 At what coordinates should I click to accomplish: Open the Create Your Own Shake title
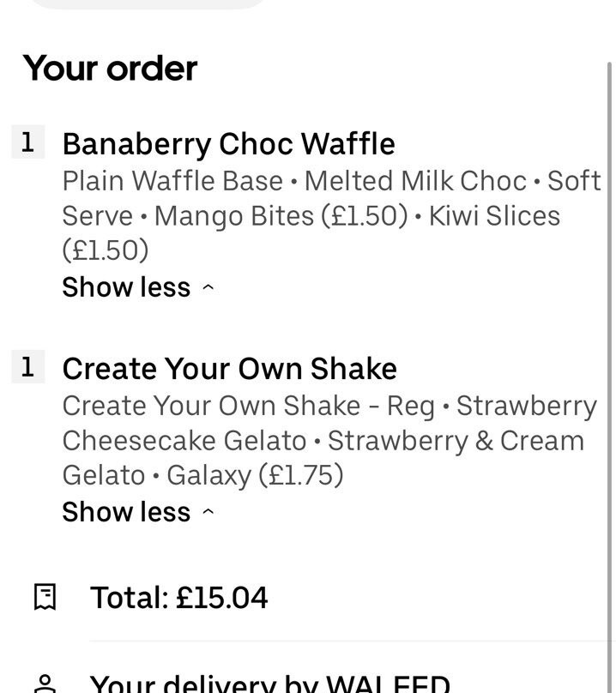tap(229, 369)
